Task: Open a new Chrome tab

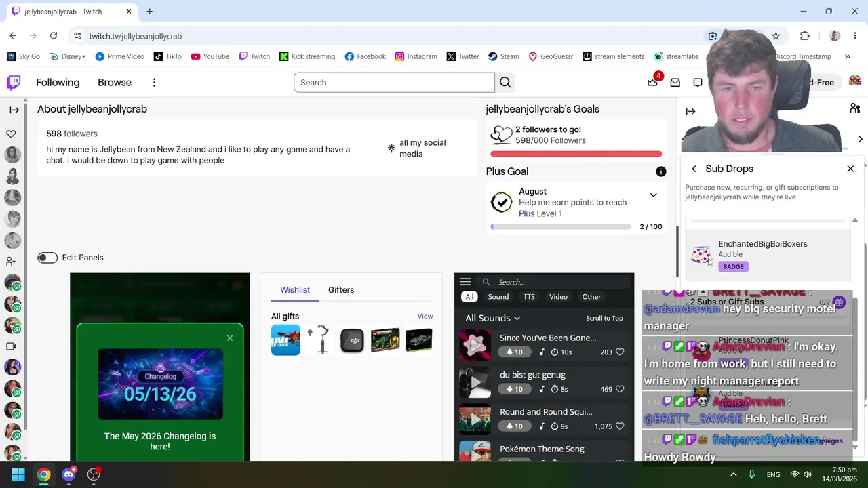Action: click(149, 12)
